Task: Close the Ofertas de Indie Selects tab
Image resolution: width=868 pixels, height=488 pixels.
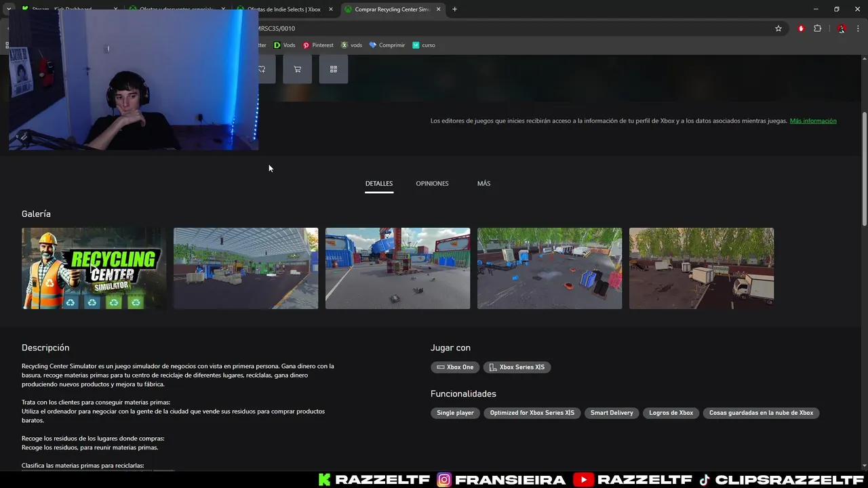Action: click(330, 9)
